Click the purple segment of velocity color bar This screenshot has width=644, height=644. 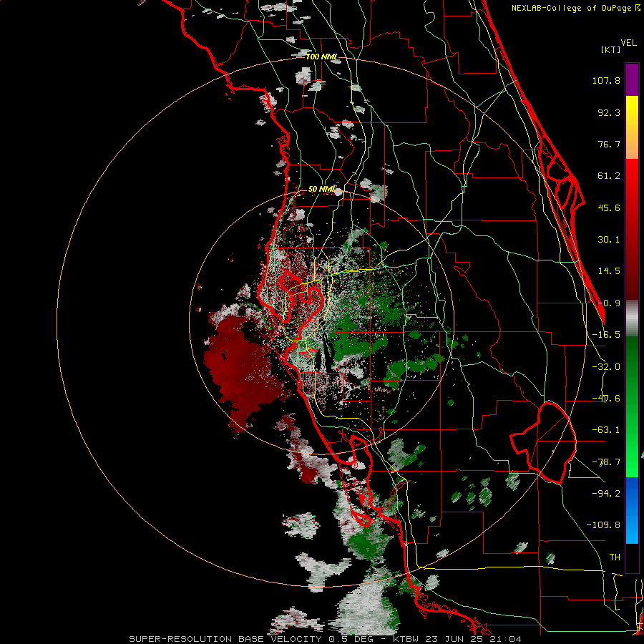632,79
